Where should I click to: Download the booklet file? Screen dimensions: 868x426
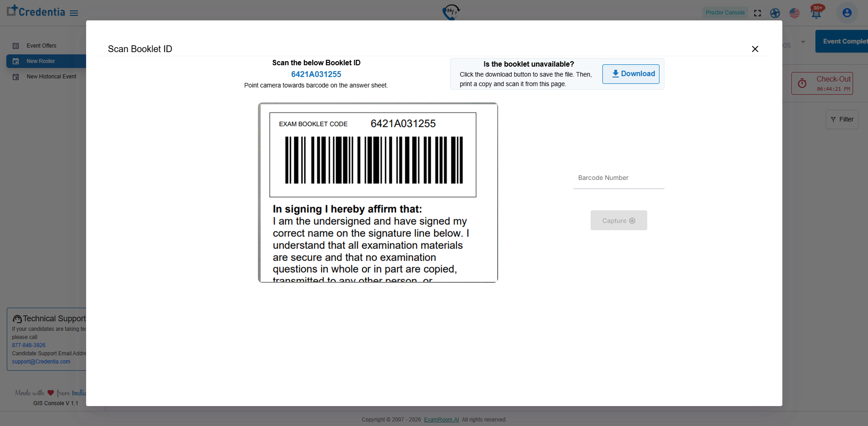click(630, 74)
